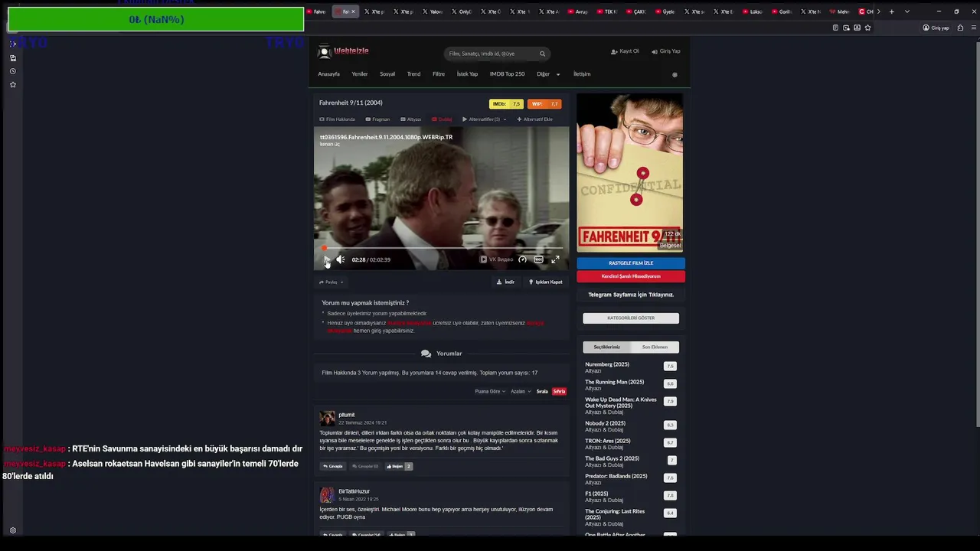Open The Running Man (2025)
This screenshot has width=980, height=551.
coord(614,382)
